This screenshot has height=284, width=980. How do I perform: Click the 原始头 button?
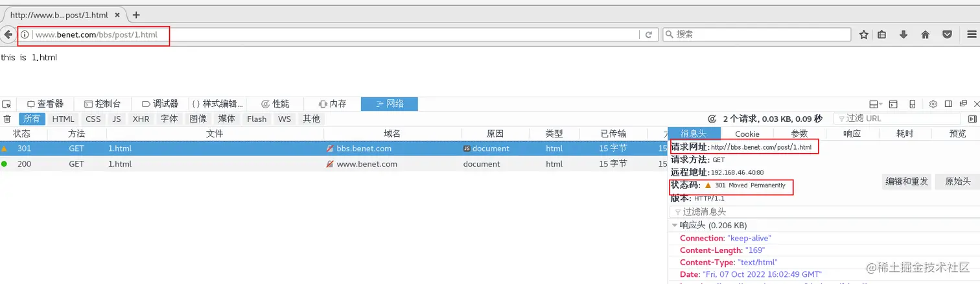coord(957,182)
